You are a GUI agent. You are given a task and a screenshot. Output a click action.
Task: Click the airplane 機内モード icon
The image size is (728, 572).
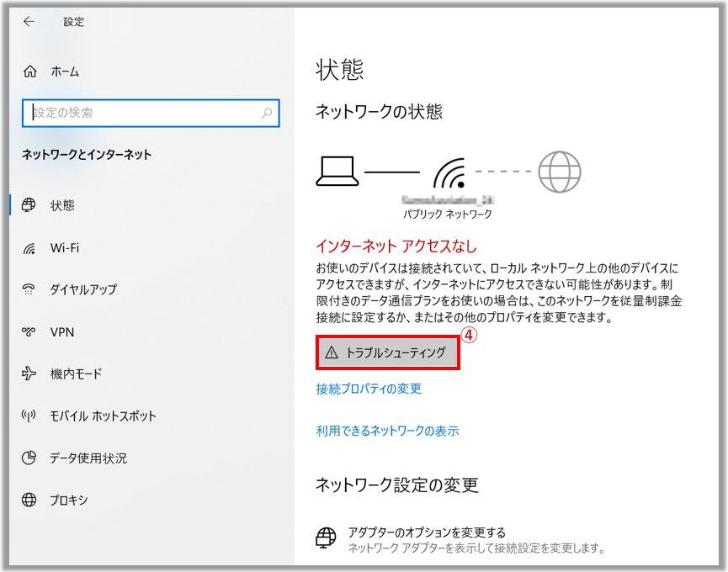click(29, 373)
